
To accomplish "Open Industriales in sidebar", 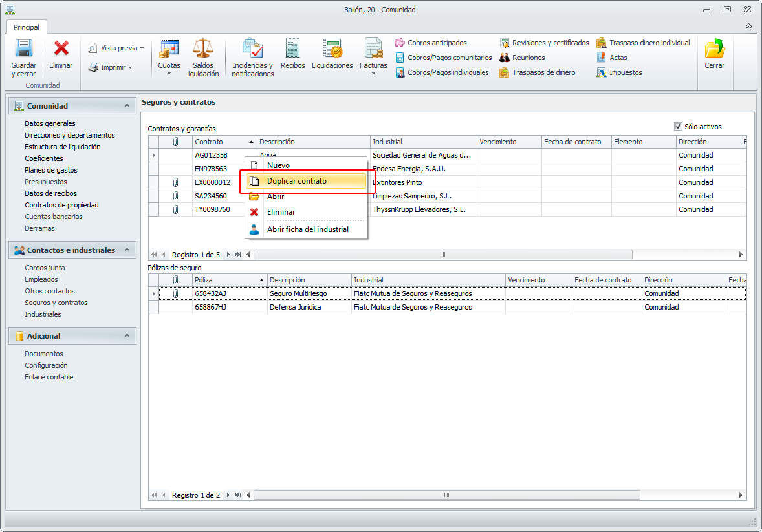I will [43, 314].
